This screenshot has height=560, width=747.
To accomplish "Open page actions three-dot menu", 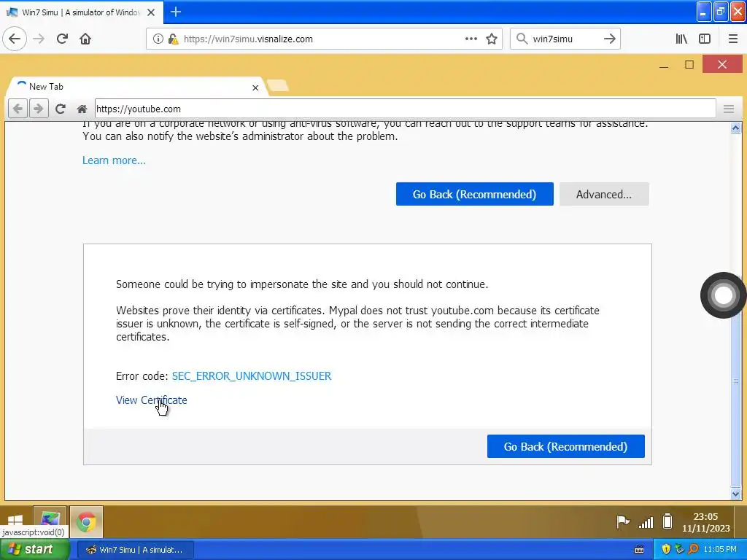I will pos(471,39).
